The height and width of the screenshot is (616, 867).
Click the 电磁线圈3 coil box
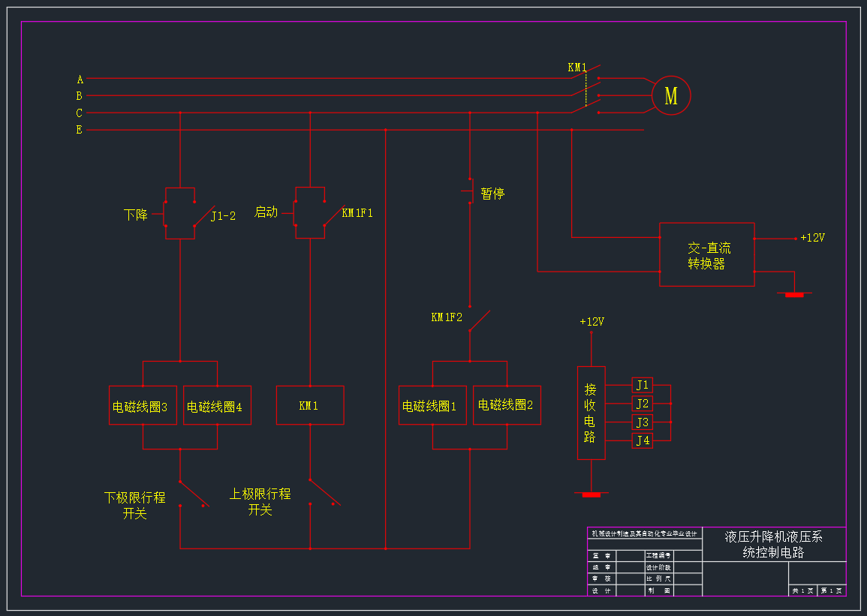pos(143,406)
